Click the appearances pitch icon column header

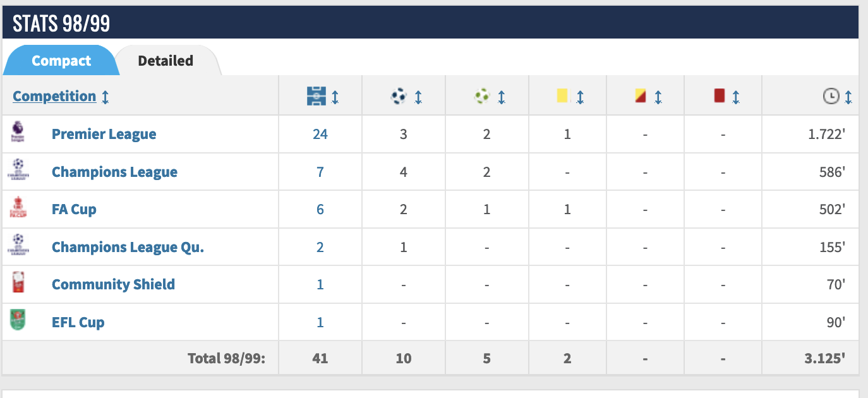click(x=315, y=97)
